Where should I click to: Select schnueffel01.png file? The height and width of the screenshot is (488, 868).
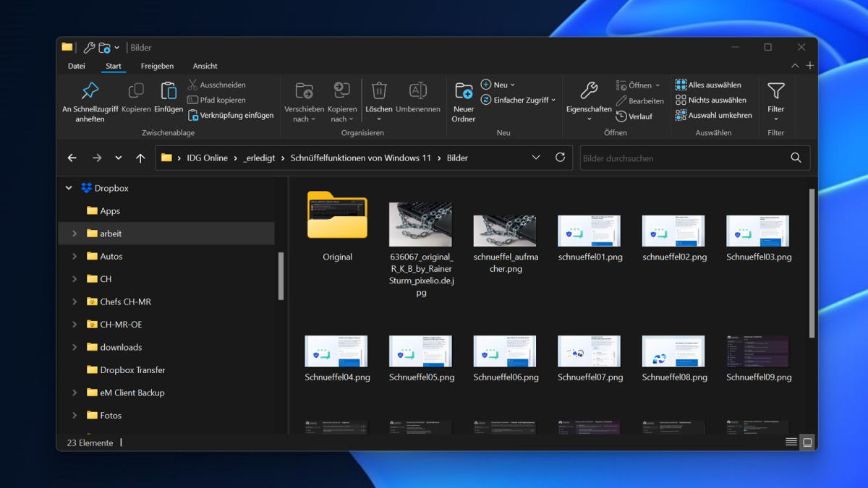point(590,238)
